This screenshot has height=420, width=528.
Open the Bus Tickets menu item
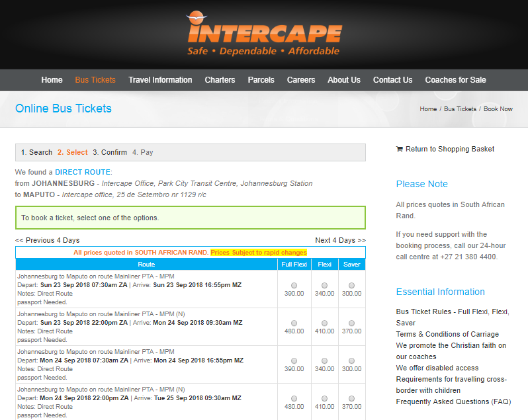pos(95,80)
